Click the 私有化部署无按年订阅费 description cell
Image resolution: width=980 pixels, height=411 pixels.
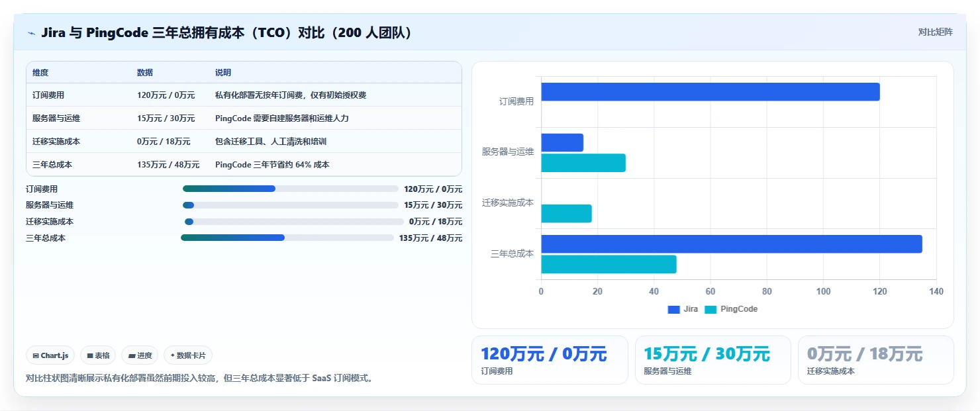[291, 95]
